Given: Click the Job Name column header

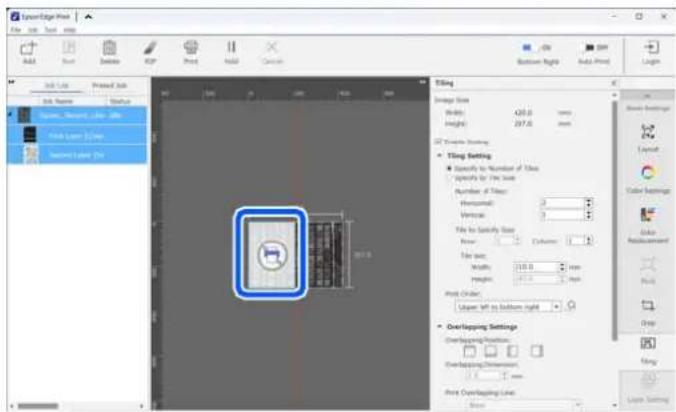Looking at the screenshot, I should [x=57, y=101].
